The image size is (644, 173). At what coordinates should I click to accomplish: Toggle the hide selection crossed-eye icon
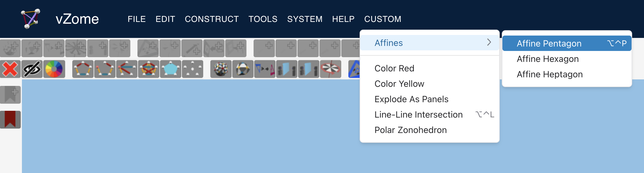click(x=32, y=69)
